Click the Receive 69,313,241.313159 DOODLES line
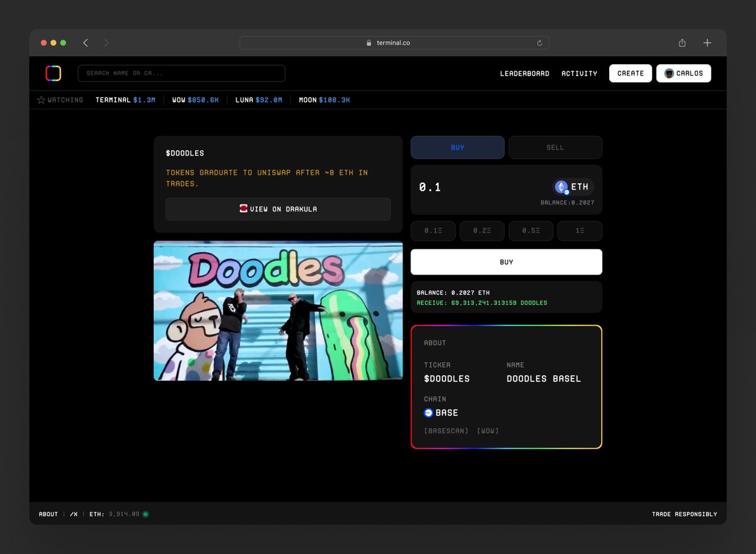This screenshot has height=554, width=756. point(482,303)
